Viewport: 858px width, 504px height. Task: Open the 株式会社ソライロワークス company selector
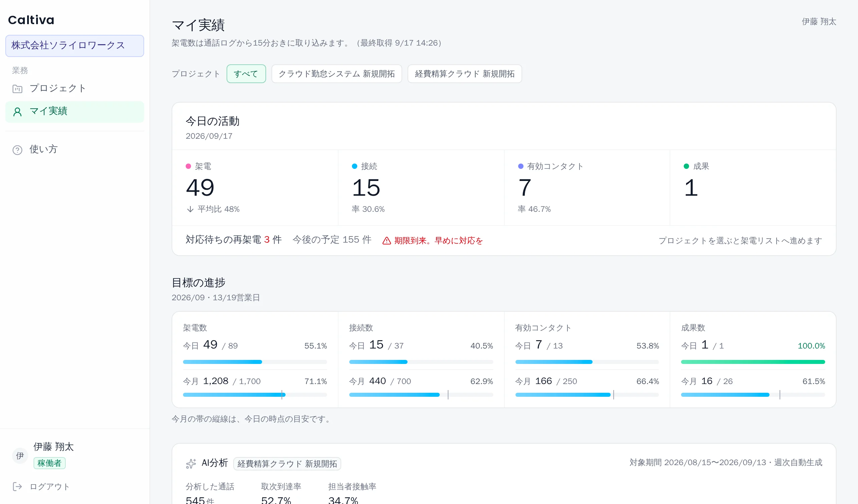(x=74, y=46)
